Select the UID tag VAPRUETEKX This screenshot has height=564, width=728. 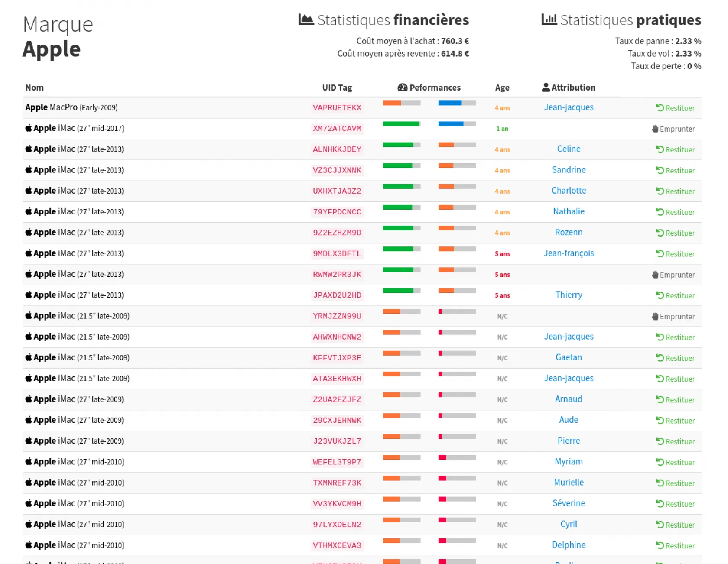337,108
